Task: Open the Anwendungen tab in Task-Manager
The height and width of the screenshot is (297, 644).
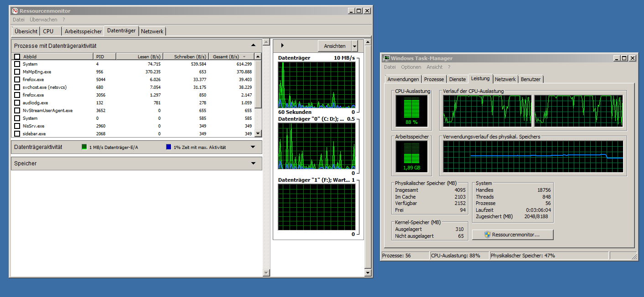Action: pos(403,79)
